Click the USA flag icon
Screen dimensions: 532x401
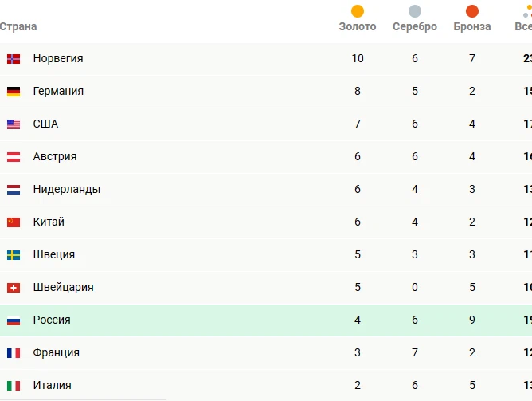(x=14, y=124)
